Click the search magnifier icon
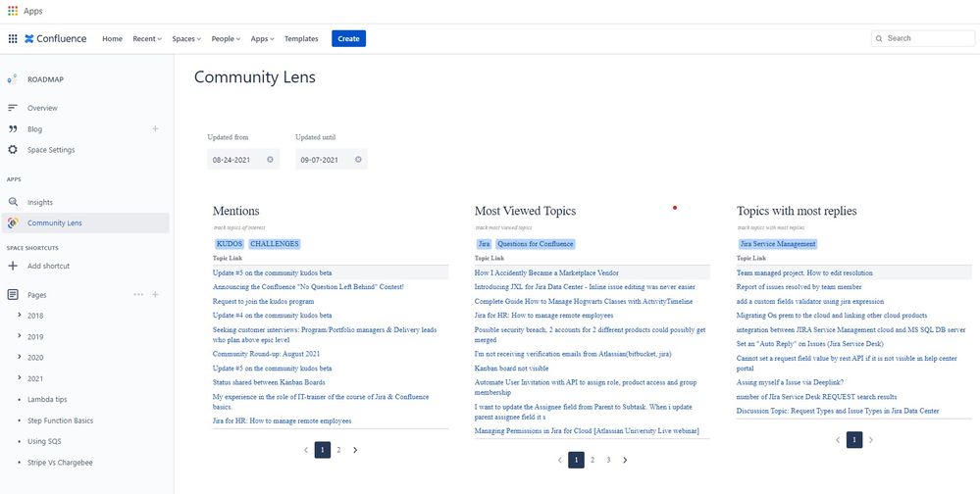980x494 pixels. (x=880, y=39)
